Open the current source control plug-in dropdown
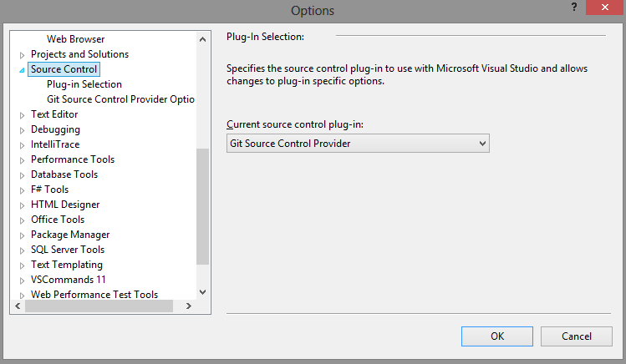Viewport: 626px width, 364px height. (x=358, y=144)
